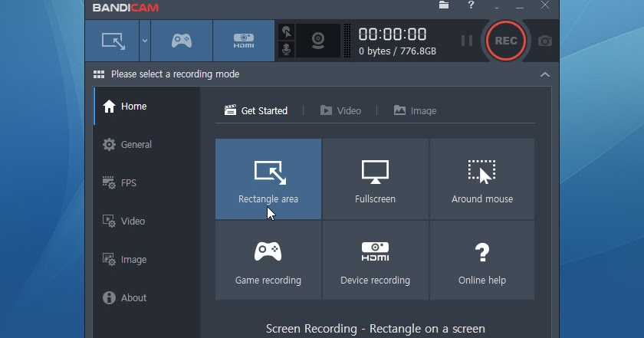The height and width of the screenshot is (338, 644).
Task: Switch to the Video tab
Action: pyautogui.click(x=340, y=110)
